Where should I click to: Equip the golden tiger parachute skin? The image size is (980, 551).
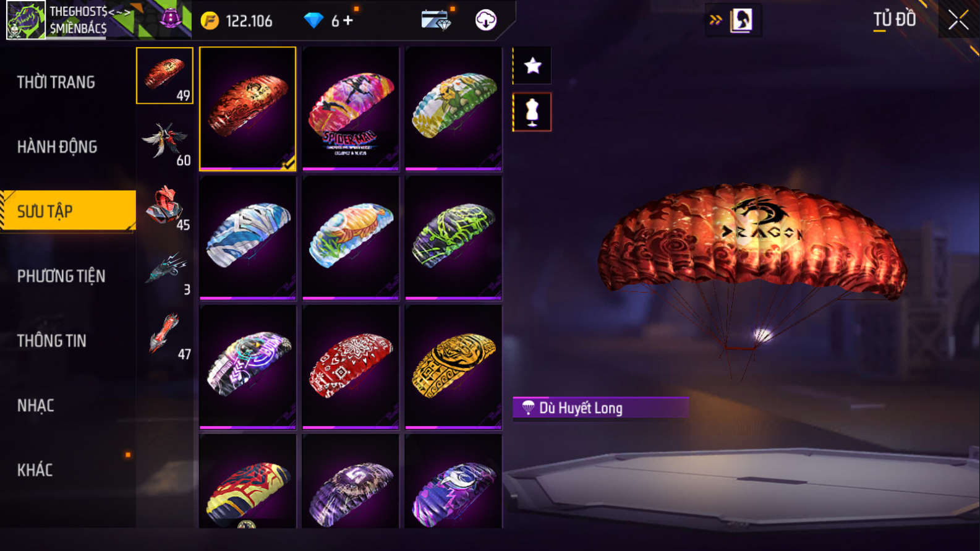tap(453, 367)
